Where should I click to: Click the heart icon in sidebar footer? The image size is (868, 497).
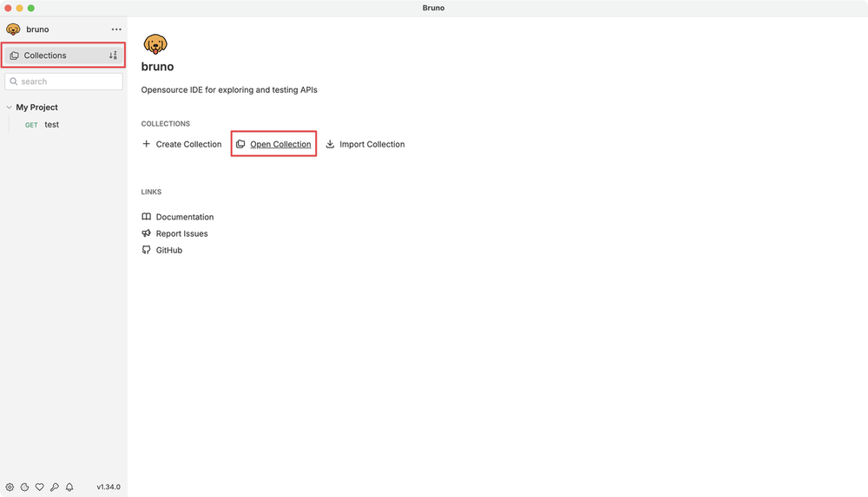[x=40, y=487]
